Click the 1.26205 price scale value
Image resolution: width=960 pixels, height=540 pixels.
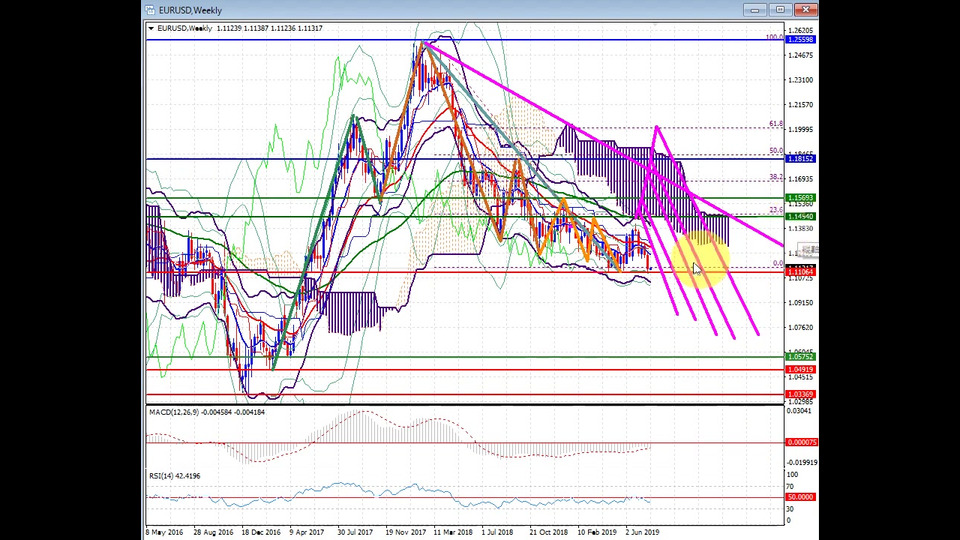pos(801,31)
